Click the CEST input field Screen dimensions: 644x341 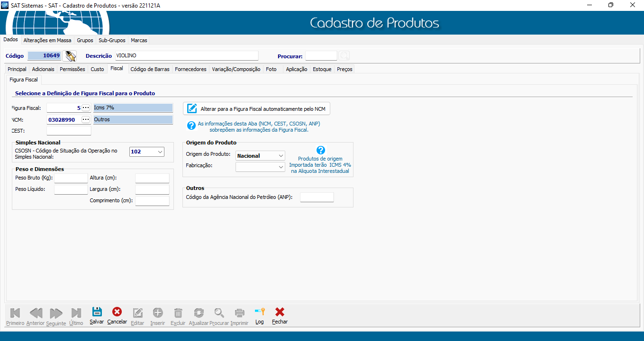point(69,131)
